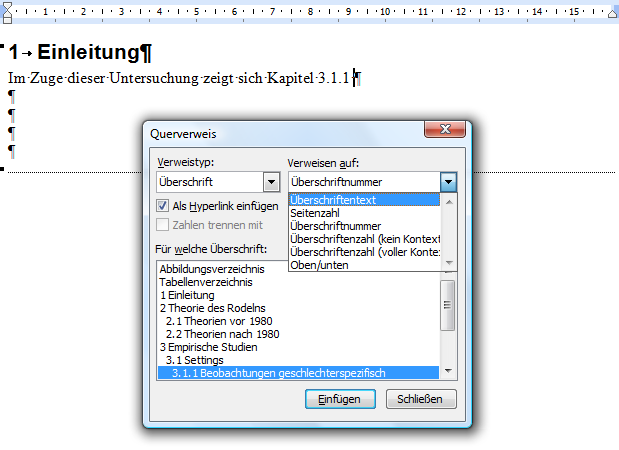Screen dimensions: 619x450
Task: Close the Querverweis dialog with X
Action: point(445,129)
